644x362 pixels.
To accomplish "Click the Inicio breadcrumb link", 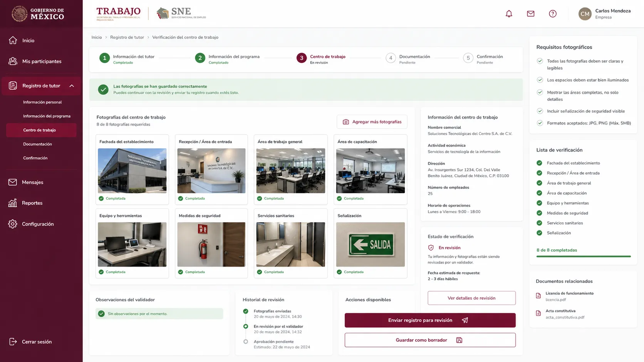I will click(x=97, y=37).
